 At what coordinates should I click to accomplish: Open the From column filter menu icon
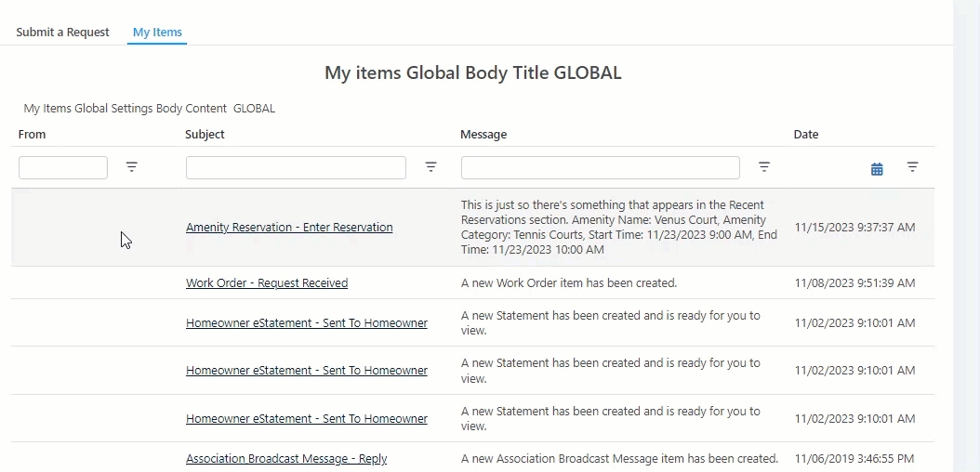click(131, 166)
